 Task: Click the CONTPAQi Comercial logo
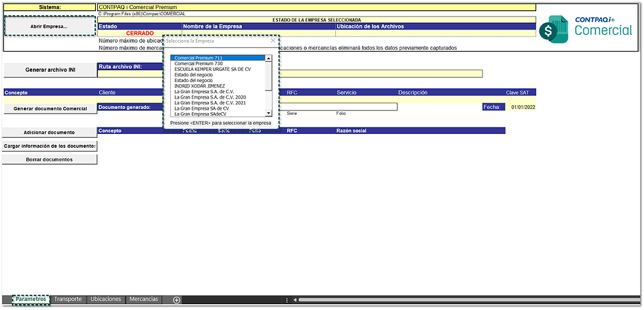click(x=586, y=29)
